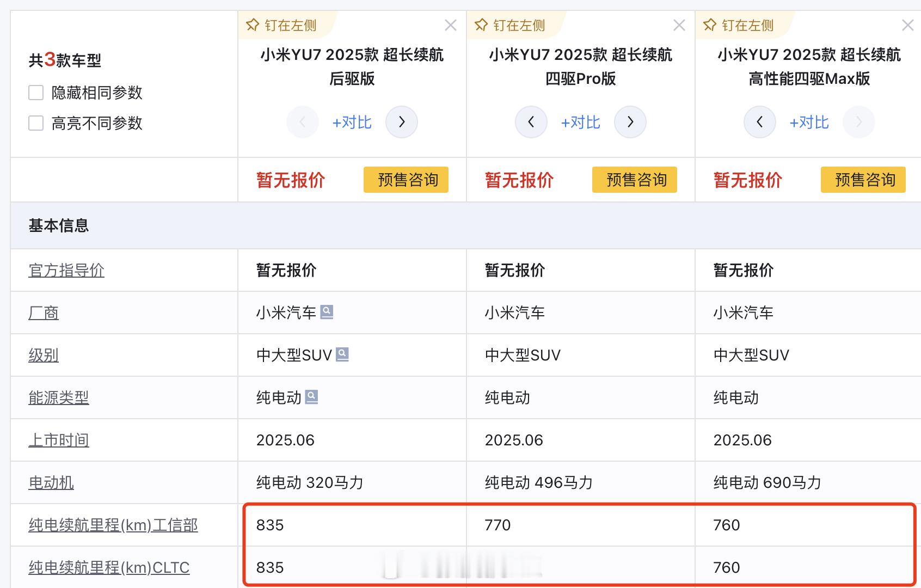Open the 电动机 parameter link

pos(51,482)
